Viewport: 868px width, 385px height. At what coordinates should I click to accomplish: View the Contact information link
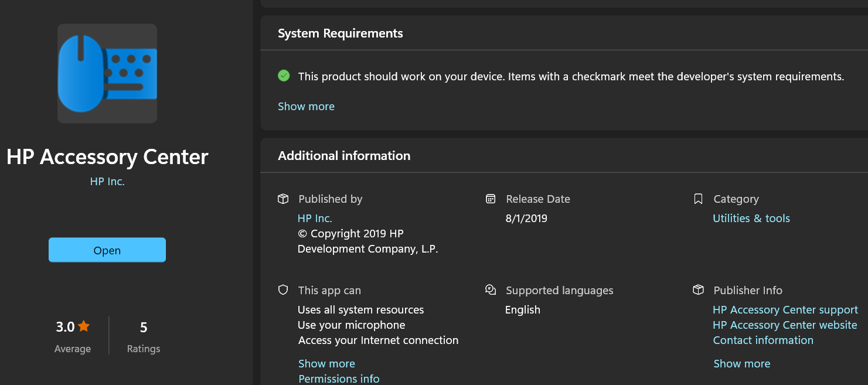[x=763, y=340]
